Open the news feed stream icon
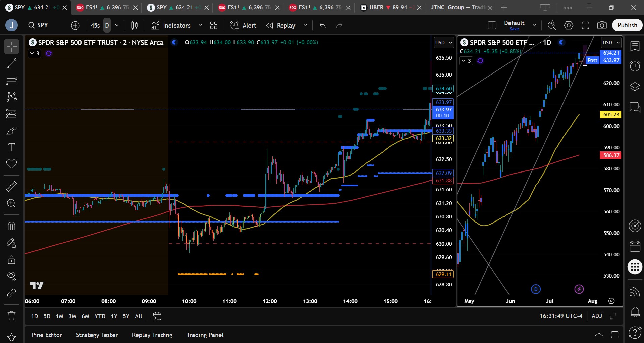This screenshot has height=343, width=644. pyautogui.click(x=635, y=292)
